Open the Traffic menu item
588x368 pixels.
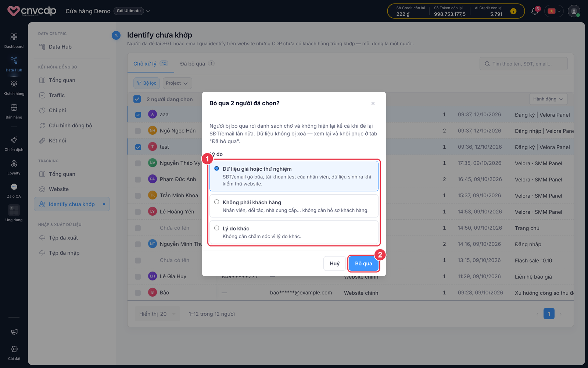[x=57, y=95]
